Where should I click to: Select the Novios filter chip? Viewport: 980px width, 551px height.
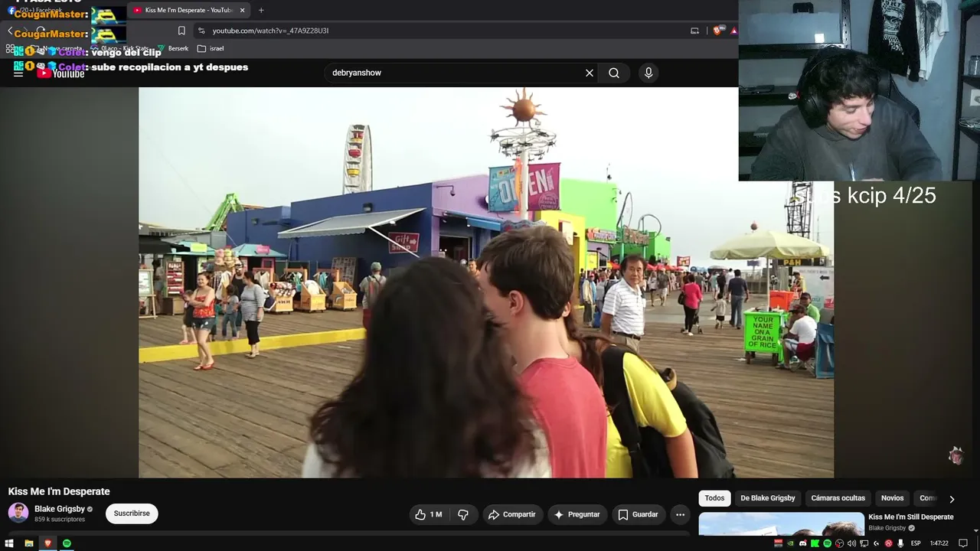click(x=892, y=498)
